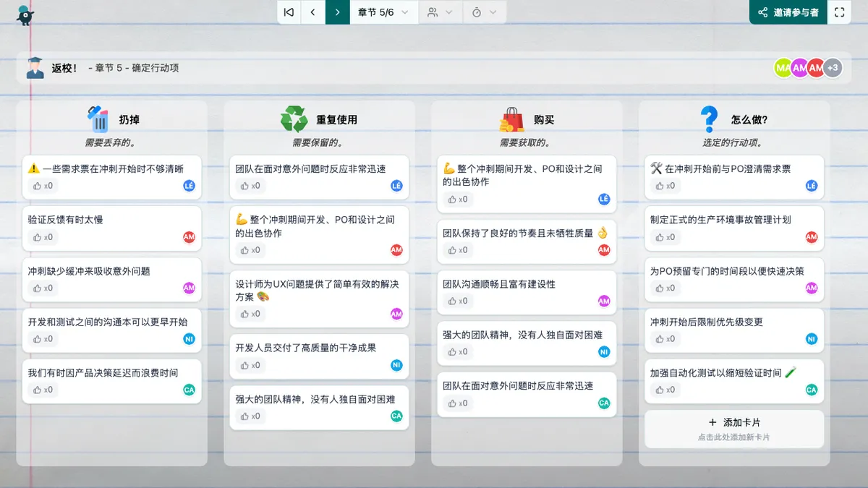Click the shopping bag icon in 购买 column
Viewport: 868px width, 488px height.
(511, 119)
